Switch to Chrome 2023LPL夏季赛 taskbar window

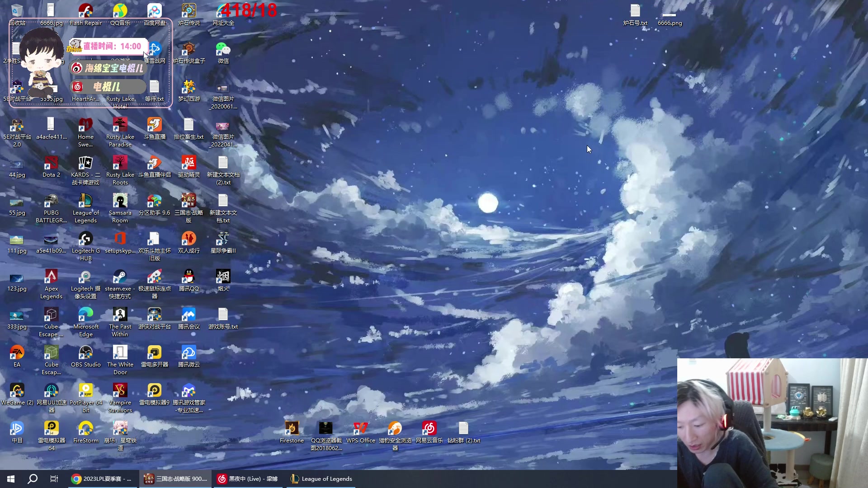tap(103, 479)
